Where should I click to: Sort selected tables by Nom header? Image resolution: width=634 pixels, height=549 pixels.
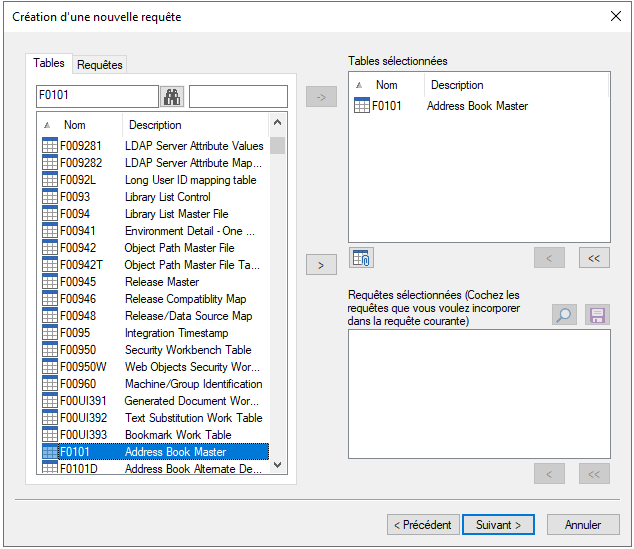(x=387, y=85)
